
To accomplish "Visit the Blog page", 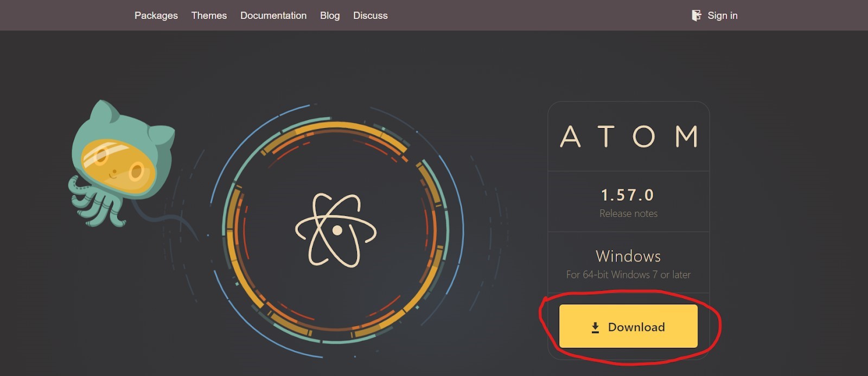I will tap(329, 16).
